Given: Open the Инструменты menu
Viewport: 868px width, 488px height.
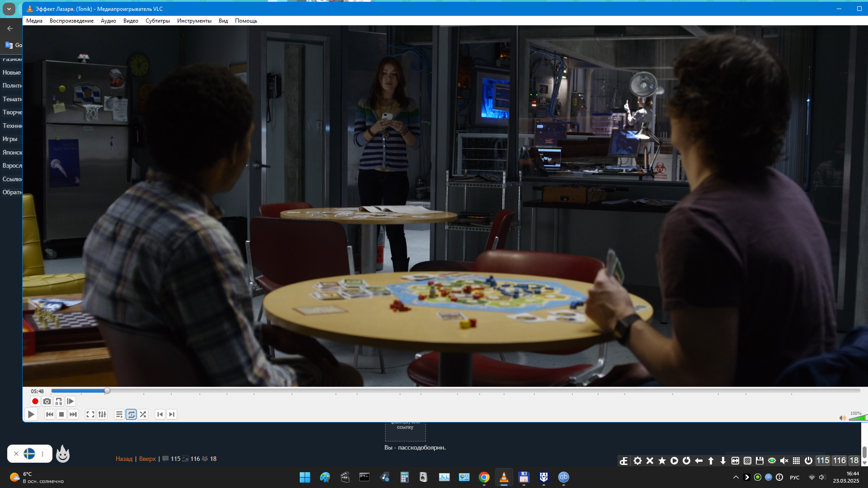Looking at the screenshot, I should click(194, 21).
